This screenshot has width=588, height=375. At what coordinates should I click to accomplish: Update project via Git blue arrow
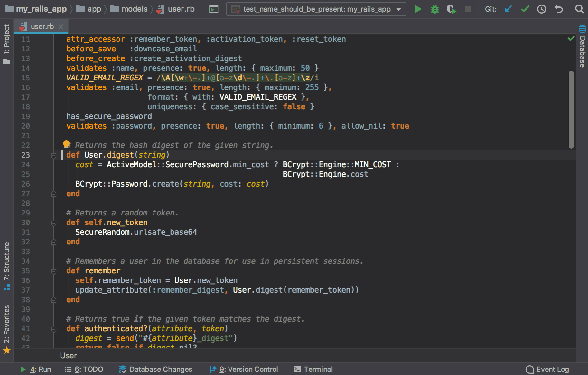(508, 9)
